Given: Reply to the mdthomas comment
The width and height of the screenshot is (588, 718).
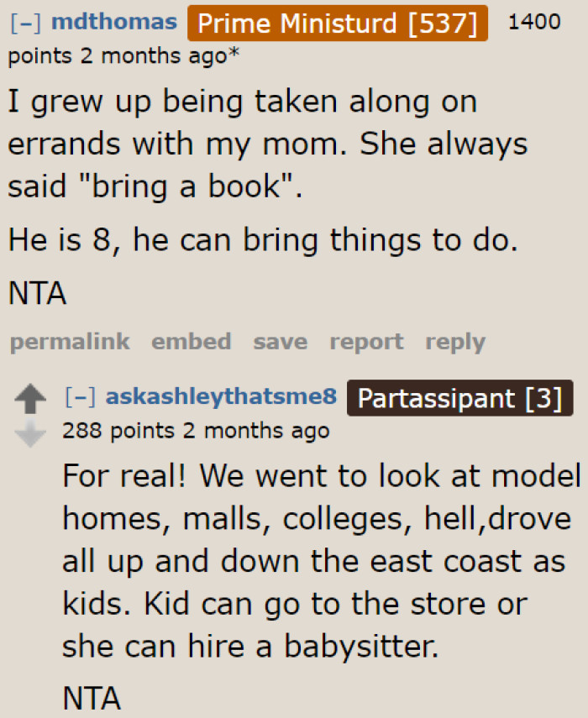Looking at the screenshot, I should [x=455, y=342].
